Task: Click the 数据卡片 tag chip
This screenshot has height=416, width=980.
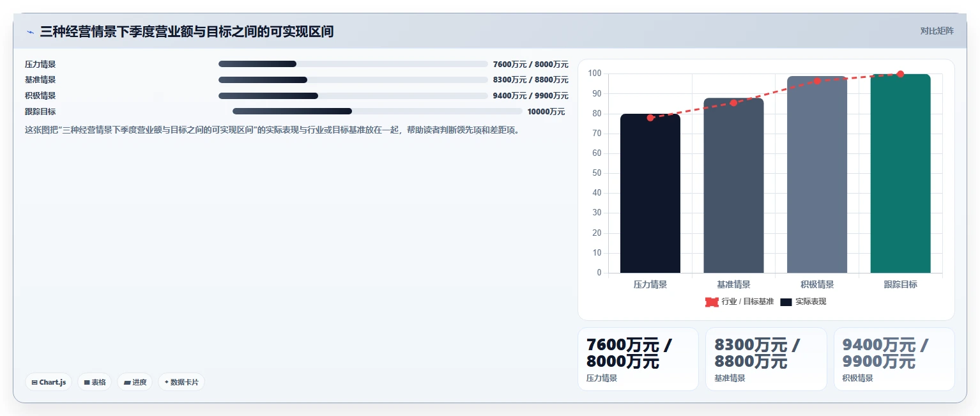Action: (x=181, y=382)
